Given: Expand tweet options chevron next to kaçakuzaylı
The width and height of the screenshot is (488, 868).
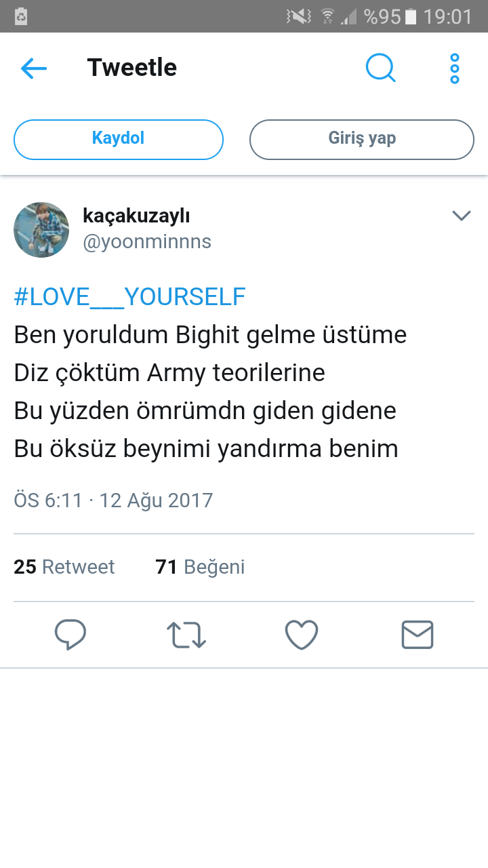Looking at the screenshot, I should point(462,216).
